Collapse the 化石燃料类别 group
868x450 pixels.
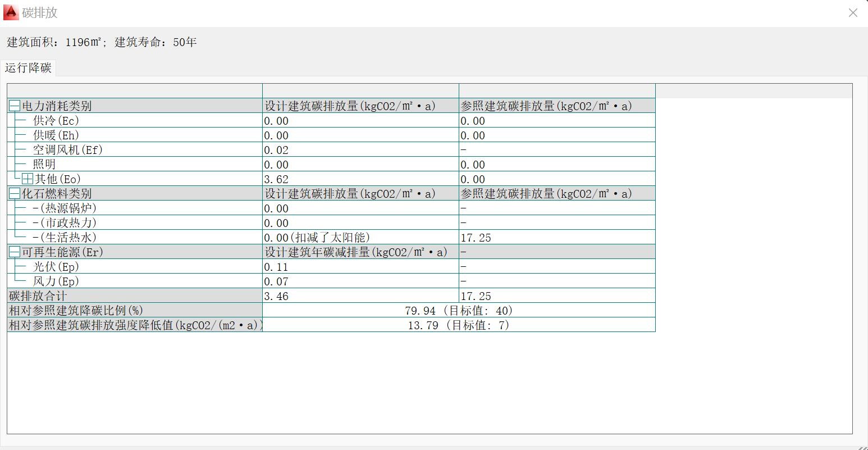tap(15, 194)
